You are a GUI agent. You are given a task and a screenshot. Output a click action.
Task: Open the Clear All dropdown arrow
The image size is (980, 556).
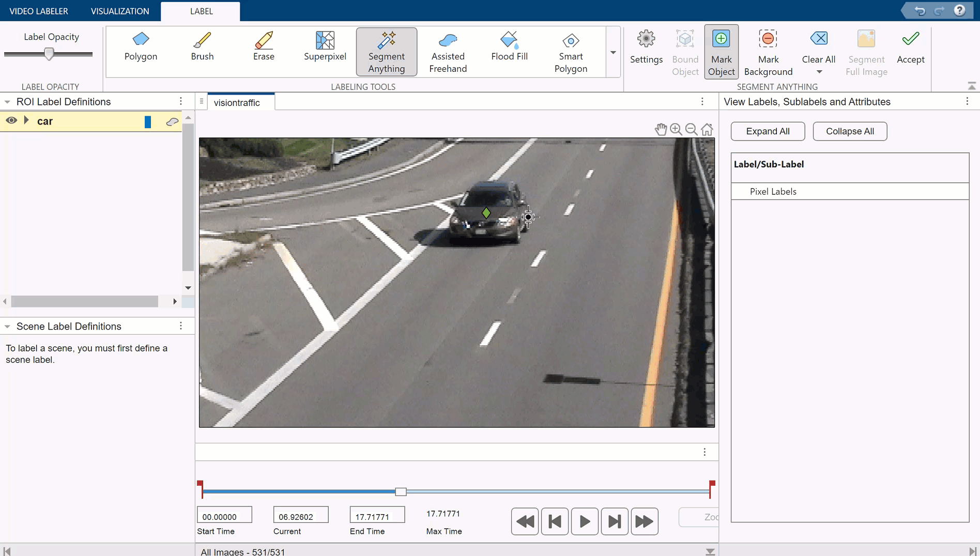pyautogui.click(x=819, y=72)
